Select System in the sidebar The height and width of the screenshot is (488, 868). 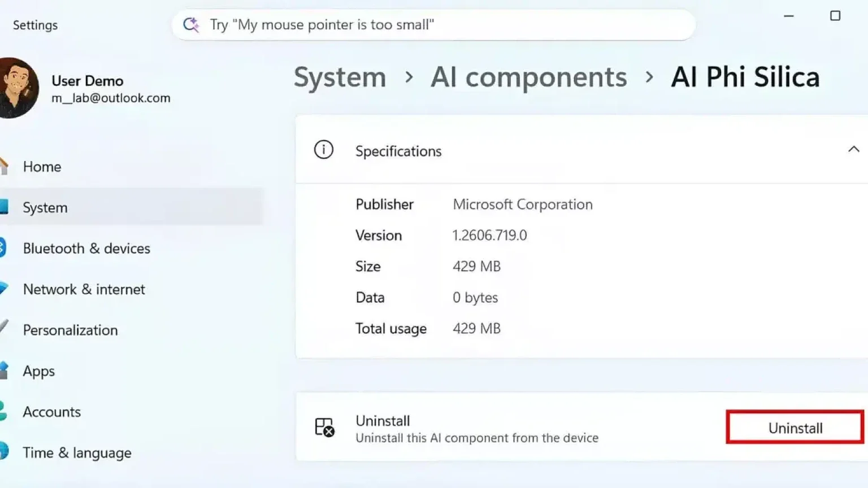131,207
